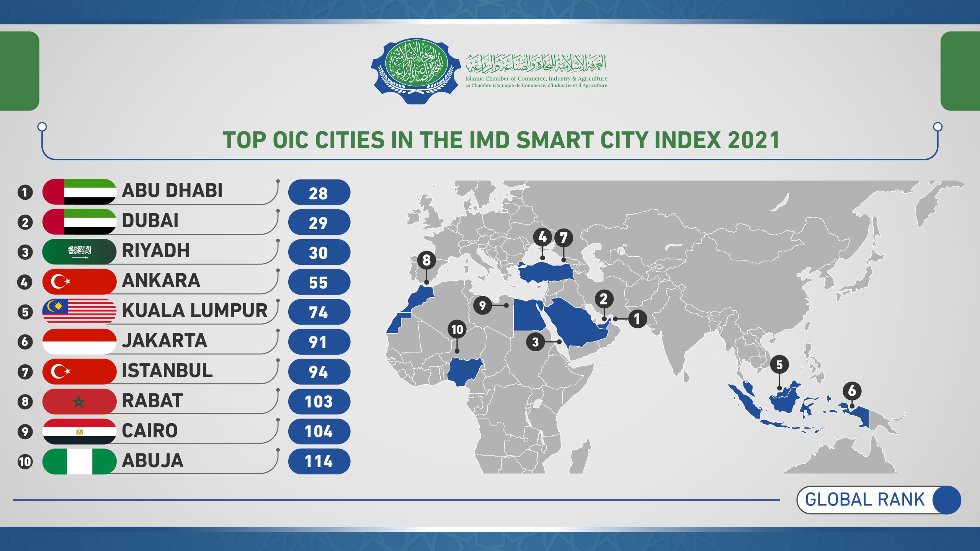The image size is (980, 551).
Task: Click the Egypt flag beside Cairo
Action: click(x=79, y=431)
